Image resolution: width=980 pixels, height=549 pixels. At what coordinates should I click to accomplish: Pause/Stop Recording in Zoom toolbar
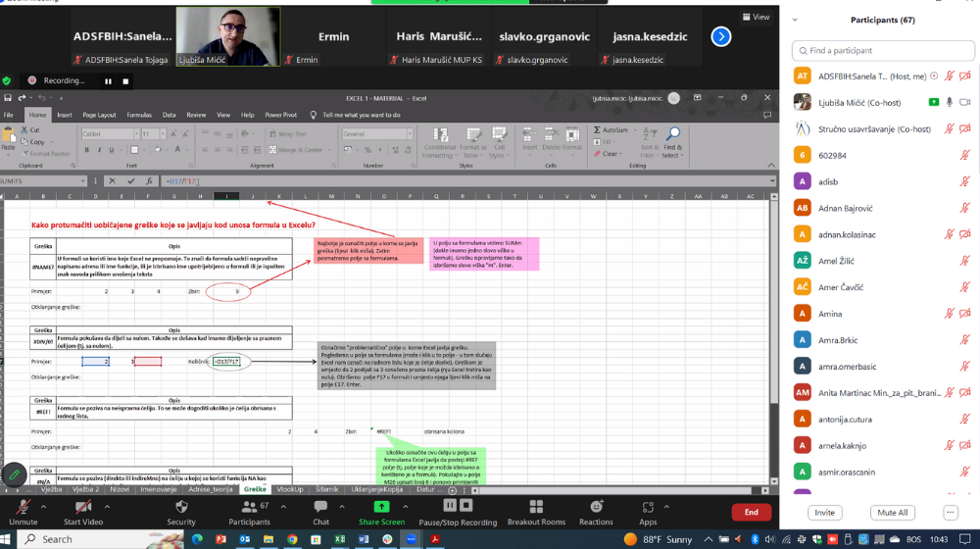point(458,512)
